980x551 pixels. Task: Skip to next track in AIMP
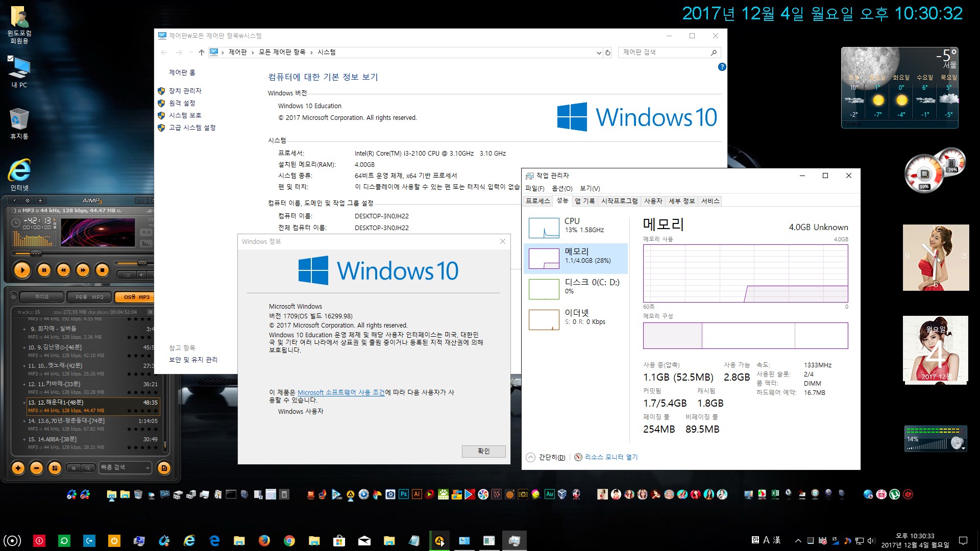point(83,270)
